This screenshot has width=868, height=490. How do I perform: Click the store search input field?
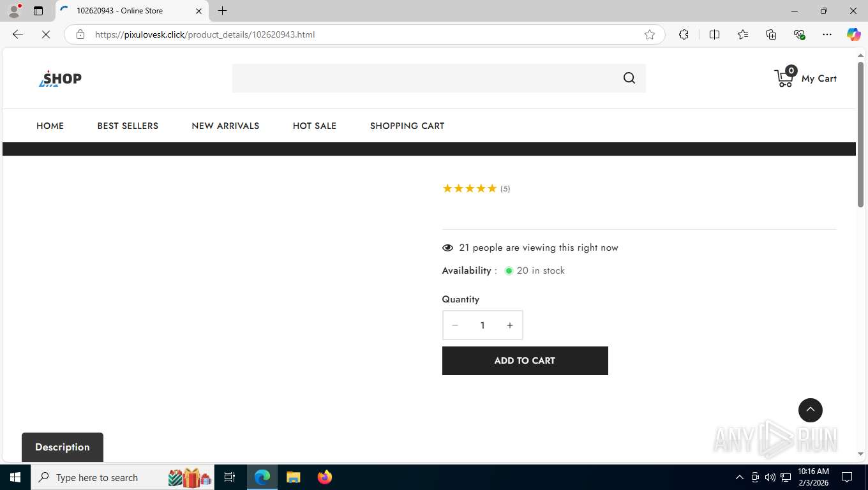[424, 78]
